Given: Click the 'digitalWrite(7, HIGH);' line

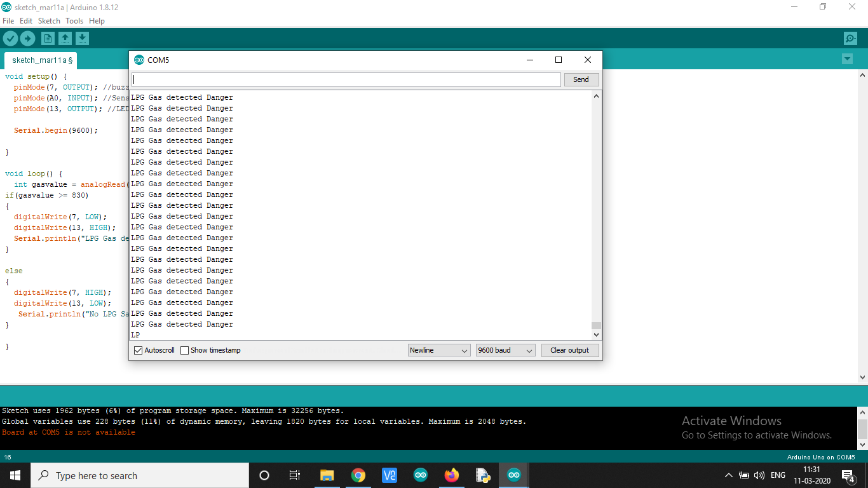Looking at the screenshot, I should [62, 292].
